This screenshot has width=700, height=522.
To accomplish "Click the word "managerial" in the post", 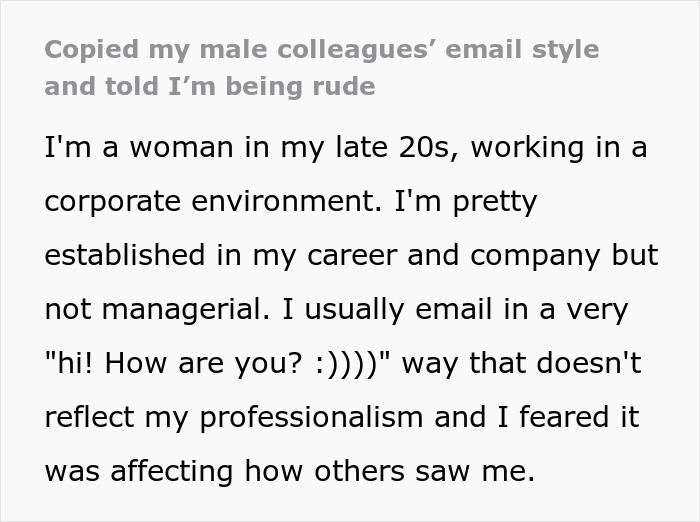I will (x=190, y=310).
